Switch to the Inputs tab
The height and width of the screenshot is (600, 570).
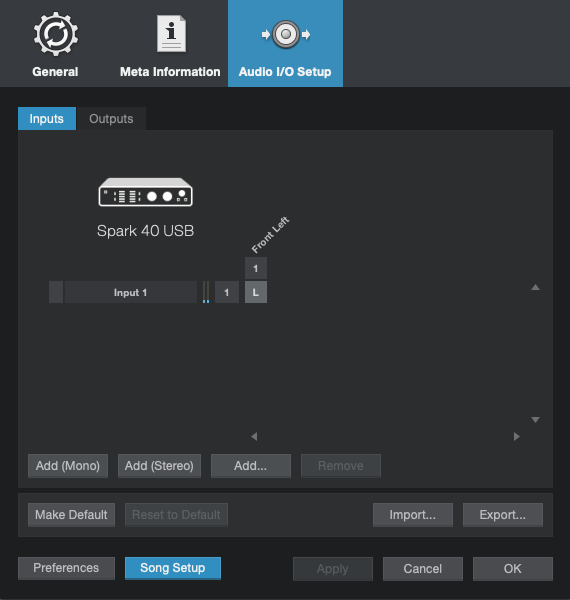(x=47, y=119)
